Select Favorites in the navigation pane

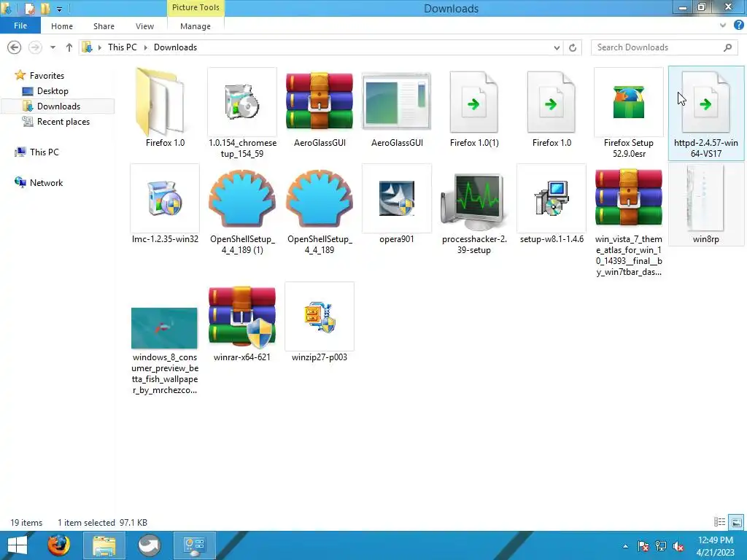(46, 75)
